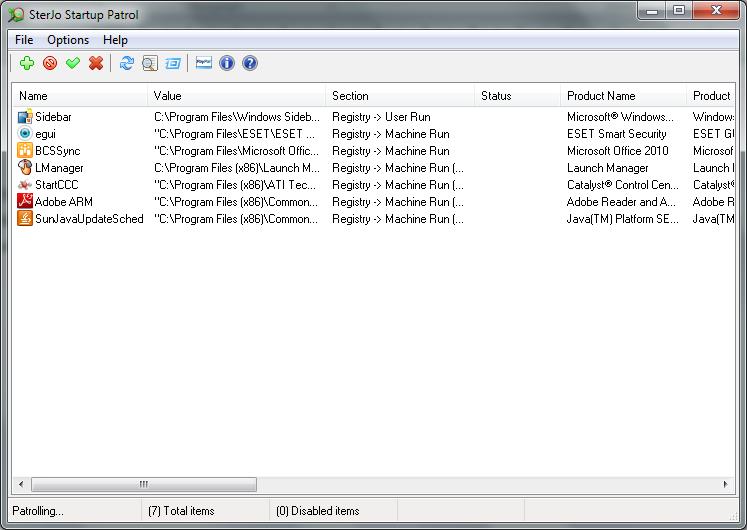Click 'Adobe Reader and A...' product name
The width and height of the screenshot is (747, 530).
point(621,202)
